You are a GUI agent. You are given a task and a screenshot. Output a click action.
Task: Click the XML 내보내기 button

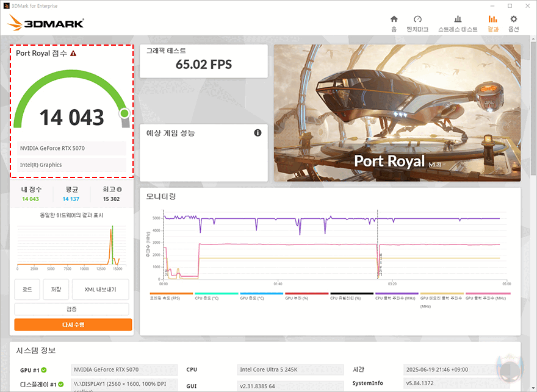coord(100,290)
